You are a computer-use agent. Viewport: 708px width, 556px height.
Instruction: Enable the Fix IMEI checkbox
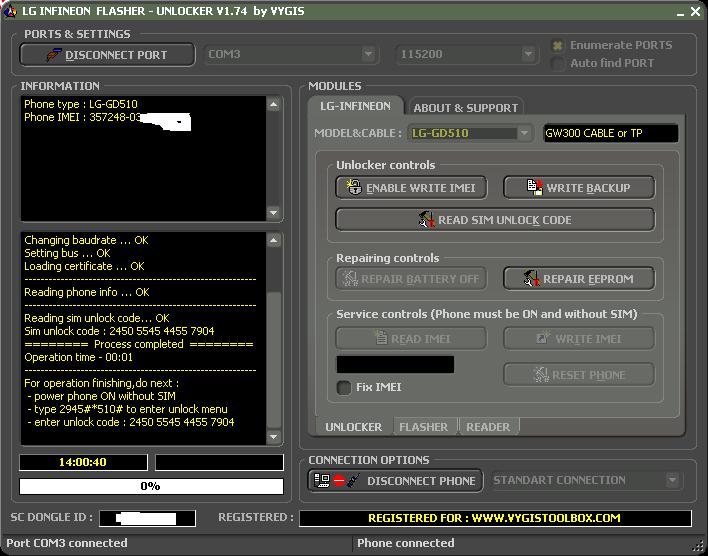tap(344, 387)
